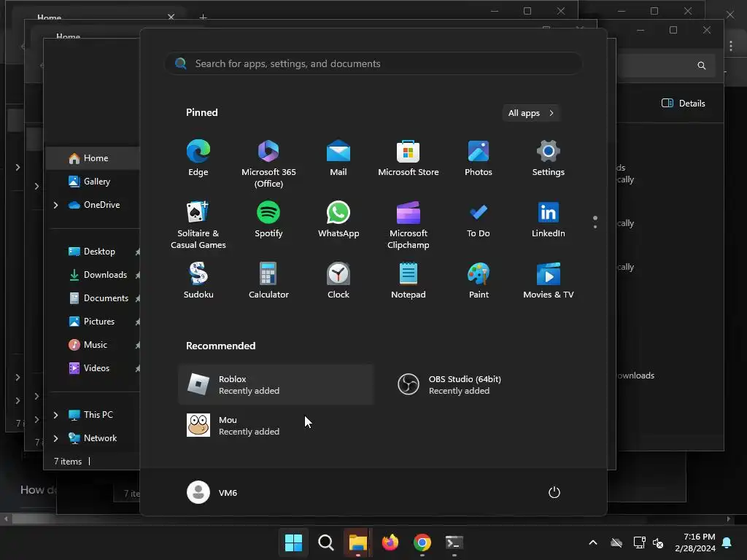This screenshot has width=747, height=560.
Task: Open the clock and date flyout
Action: pyautogui.click(x=694, y=542)
